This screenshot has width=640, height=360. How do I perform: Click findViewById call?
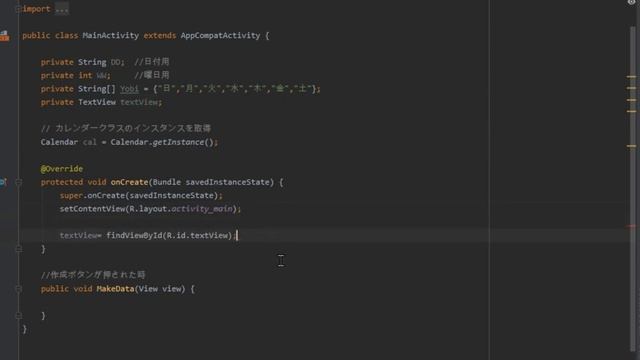click(x=134, y=236)
